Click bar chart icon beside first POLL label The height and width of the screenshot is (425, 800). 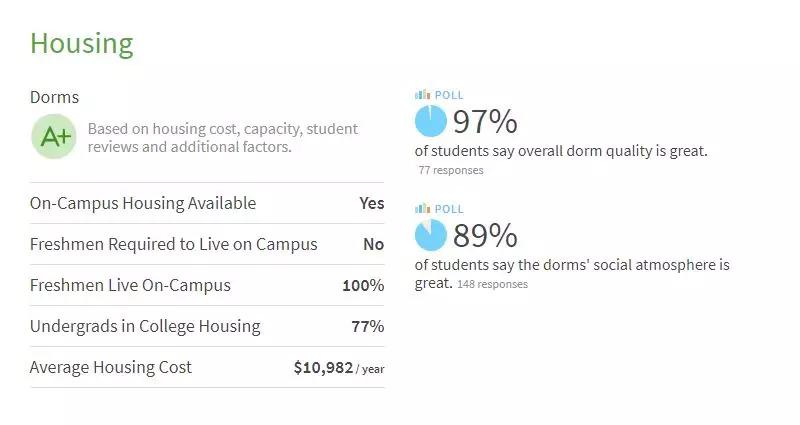(422, 95)
